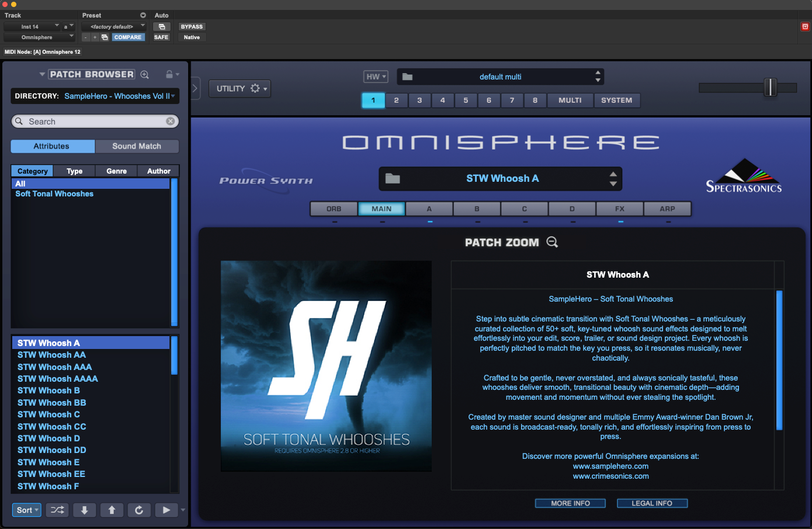
Task: Open the Preset section circular menu arrow
Action: pyautogui.click(x=143, y=15)
